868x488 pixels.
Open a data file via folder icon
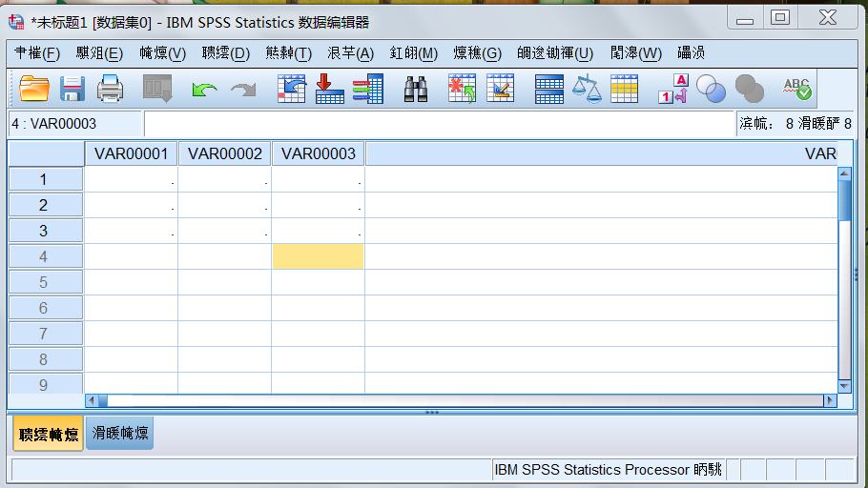(x=33, y=89)
